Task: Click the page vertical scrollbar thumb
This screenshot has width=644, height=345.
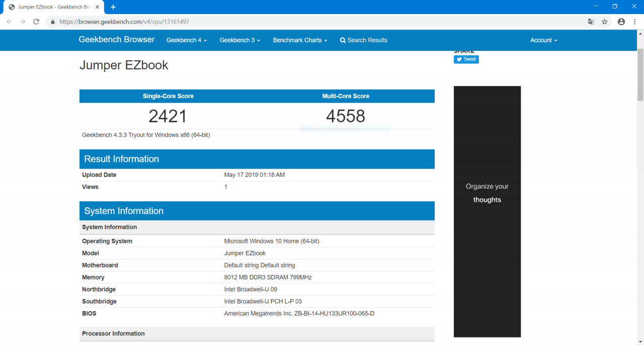Action: (x=640, y=74)
